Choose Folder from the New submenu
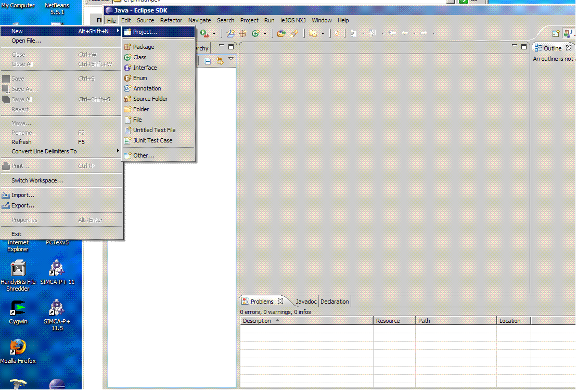577x392 pixels. point(159,109)
